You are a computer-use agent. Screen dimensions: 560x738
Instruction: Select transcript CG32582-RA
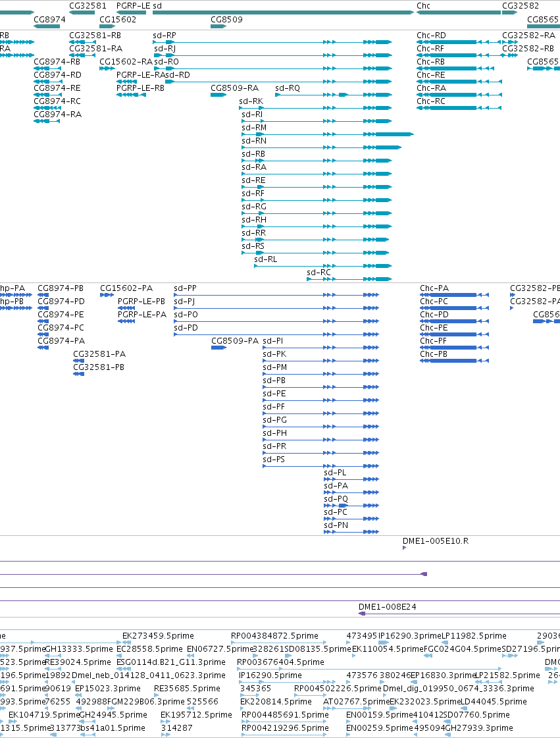tap(510, 42)
